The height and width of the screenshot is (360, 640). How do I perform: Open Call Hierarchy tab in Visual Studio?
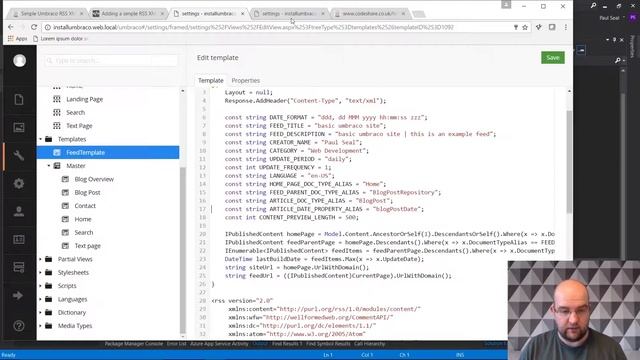[x=369, y=344]
